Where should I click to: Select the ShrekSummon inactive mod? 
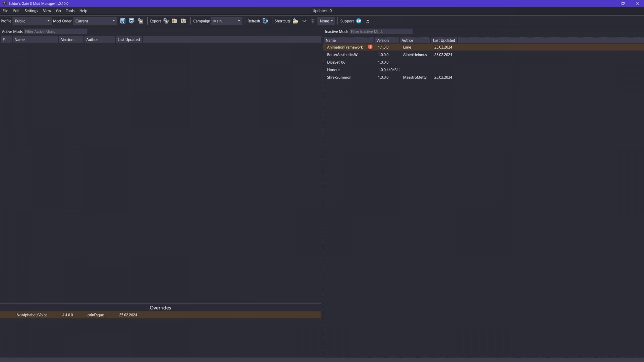339,77
